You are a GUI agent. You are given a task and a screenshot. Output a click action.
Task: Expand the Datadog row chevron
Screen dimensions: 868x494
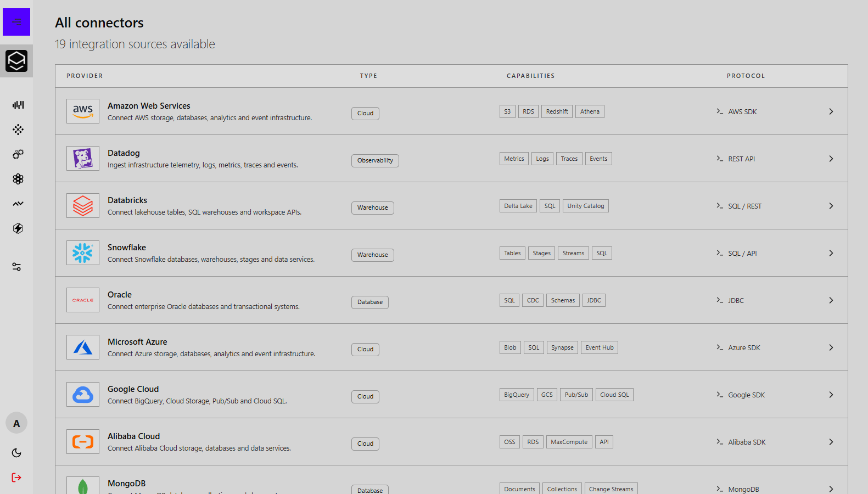831,159
